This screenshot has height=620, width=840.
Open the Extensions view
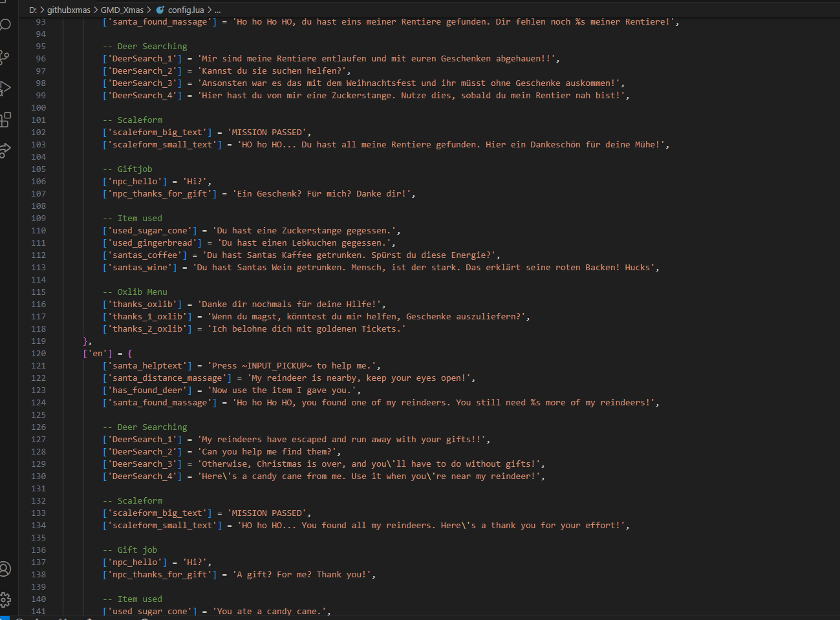[x=5, y=119]
